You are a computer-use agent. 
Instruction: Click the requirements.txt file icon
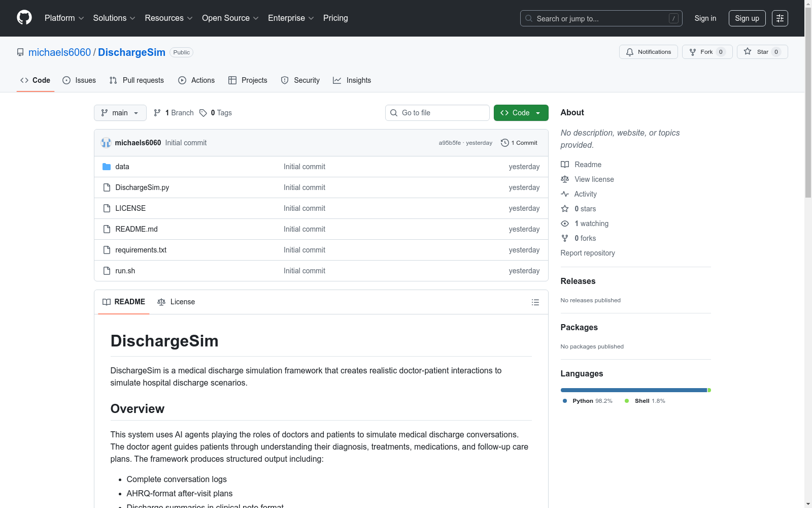107,250
